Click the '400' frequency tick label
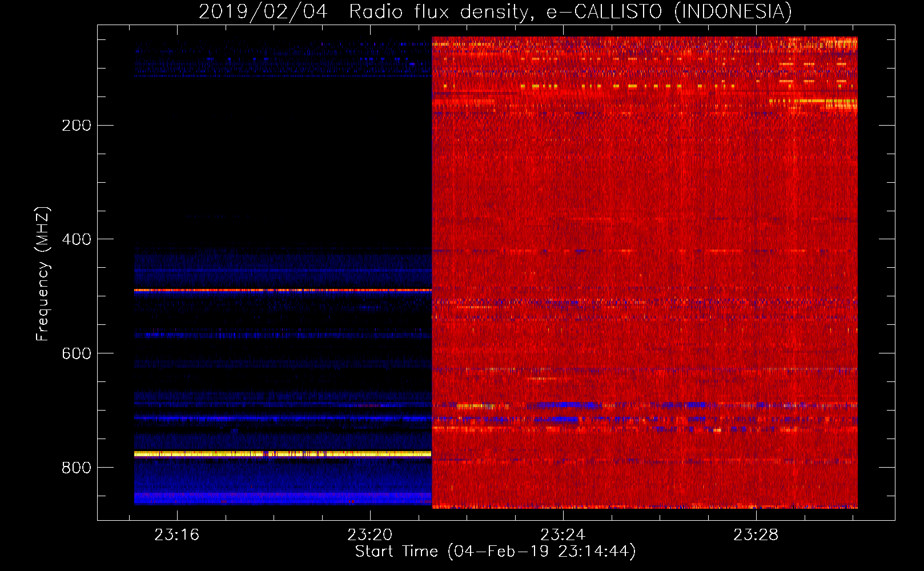 (77, 239)
